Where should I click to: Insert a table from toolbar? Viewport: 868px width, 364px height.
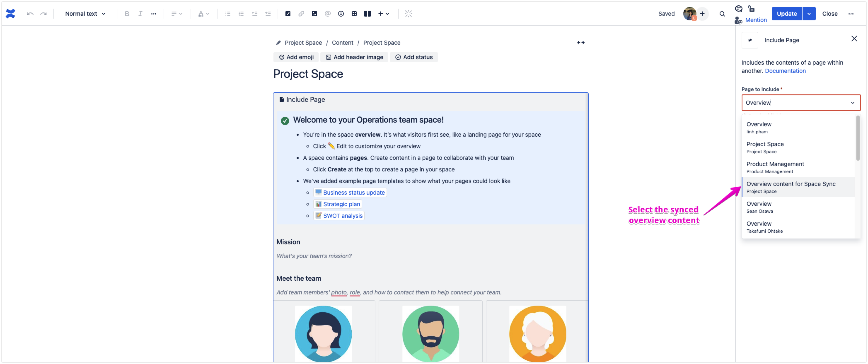[x=354, y=14]
